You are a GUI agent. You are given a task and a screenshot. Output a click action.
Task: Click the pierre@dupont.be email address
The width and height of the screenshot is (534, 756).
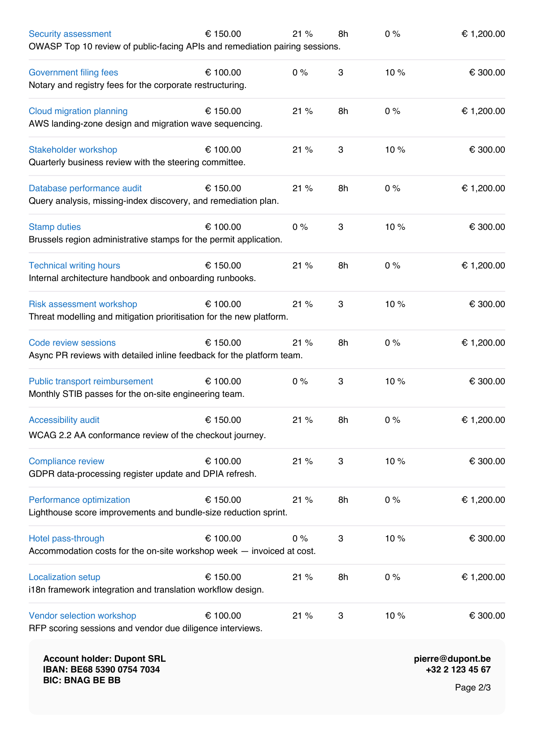click(452, 659)
